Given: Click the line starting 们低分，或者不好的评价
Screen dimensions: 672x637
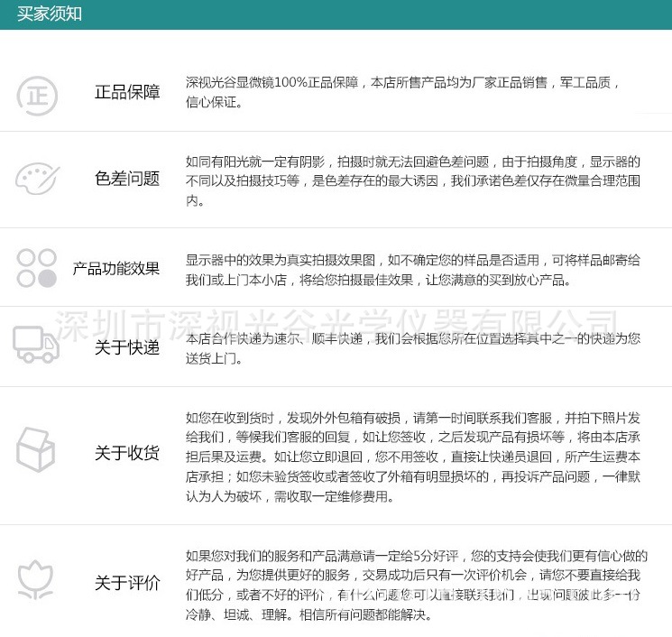Looking at the screenshot, I should click(413, 595).
